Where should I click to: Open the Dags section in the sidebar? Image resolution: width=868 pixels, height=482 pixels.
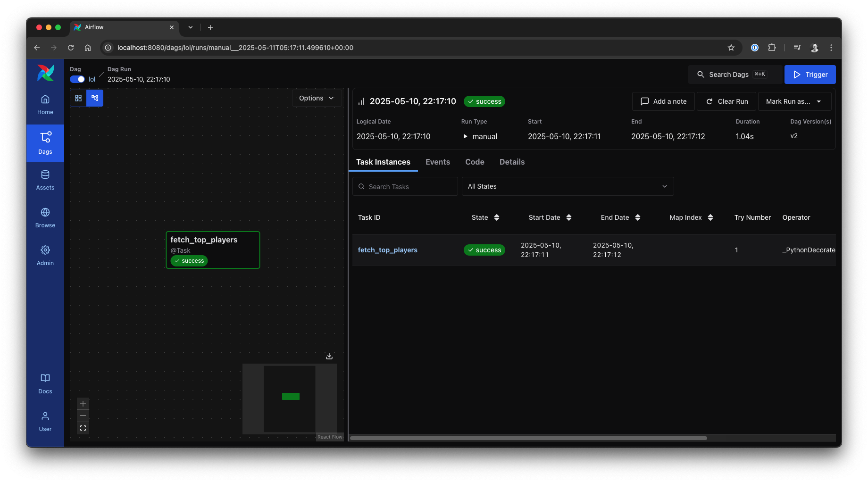pos(45,143)
